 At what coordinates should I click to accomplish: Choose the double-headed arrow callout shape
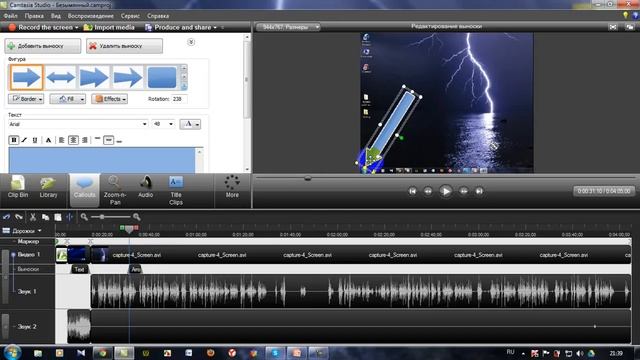(60, 77)
